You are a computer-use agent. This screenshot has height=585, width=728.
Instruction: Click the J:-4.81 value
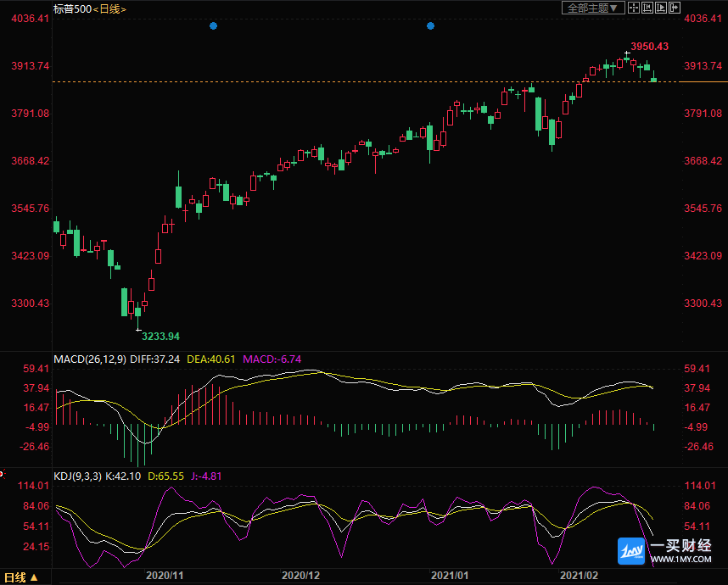point(207,476)
